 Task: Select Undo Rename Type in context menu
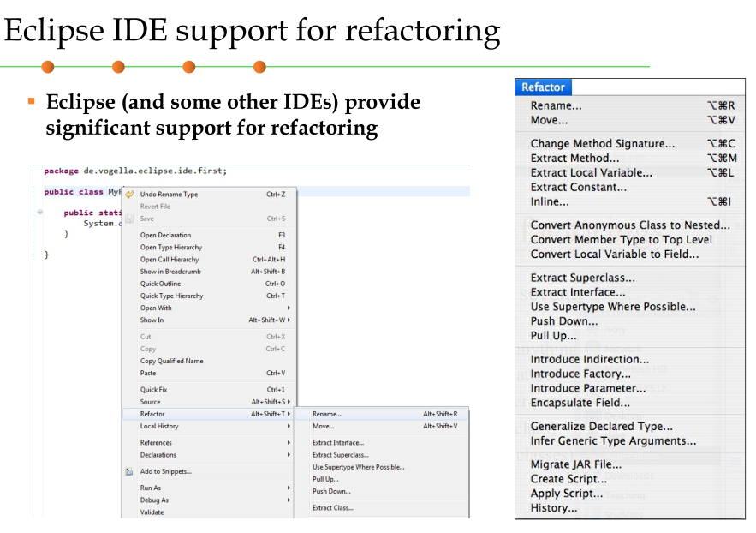(x=209, y=195)
